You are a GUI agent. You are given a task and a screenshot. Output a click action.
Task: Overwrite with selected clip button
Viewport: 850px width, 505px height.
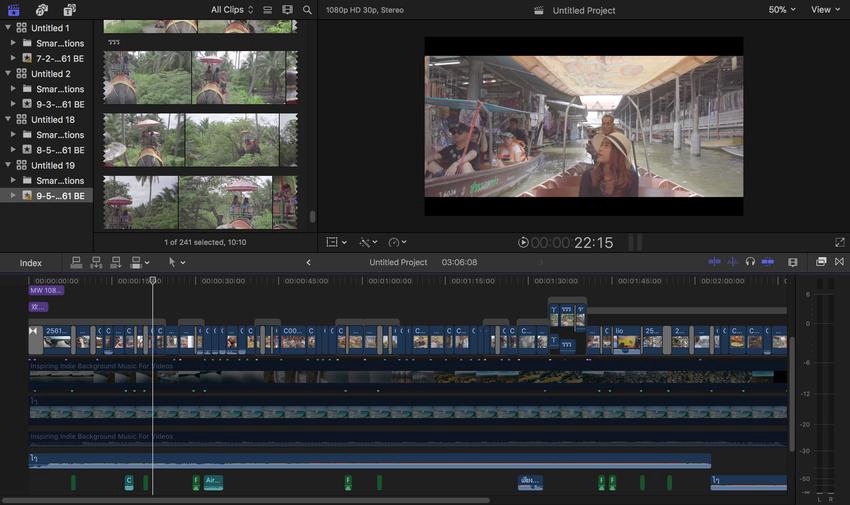(x=136, y=262)
